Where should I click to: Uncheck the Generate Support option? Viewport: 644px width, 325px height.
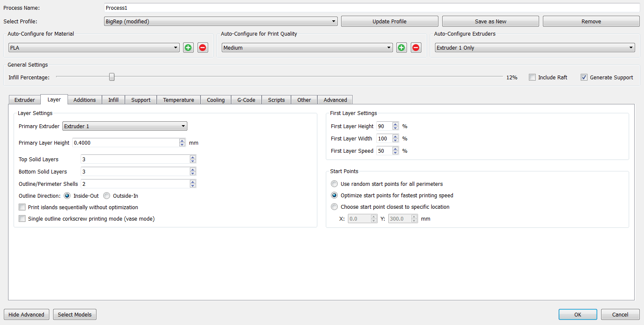pyautogui.click(x=584, y=77)
